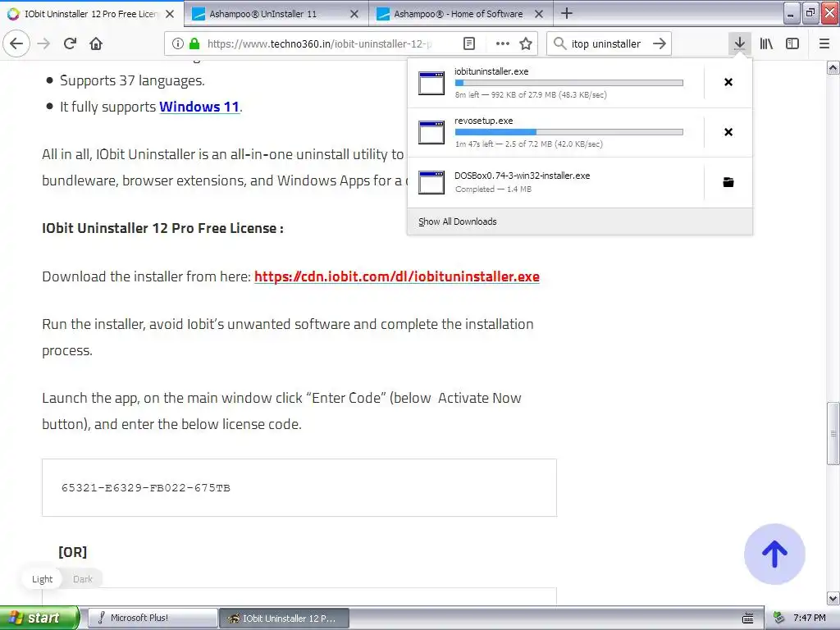This screenshot has height=630, width=840.
Task: Cancel the iobituninstaller.exe download
Action: tap(728, 82)
